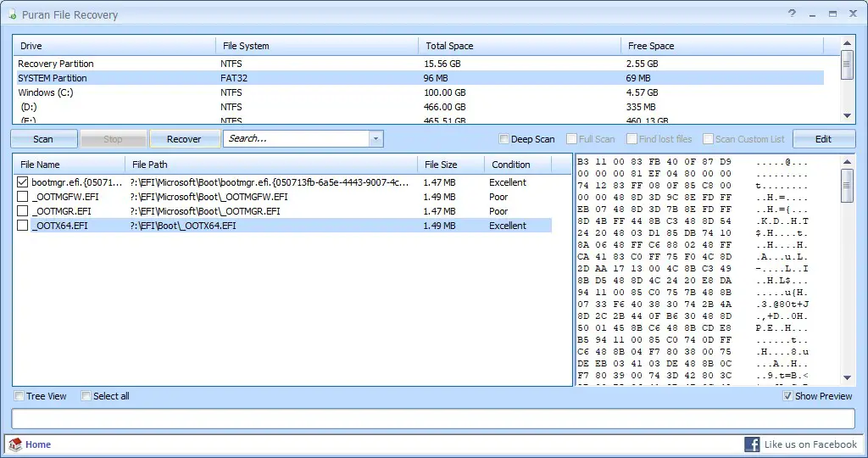
Task: Tick the checkbox for _OOTMGFW.EFI
Action: click(x=22, y=197)
